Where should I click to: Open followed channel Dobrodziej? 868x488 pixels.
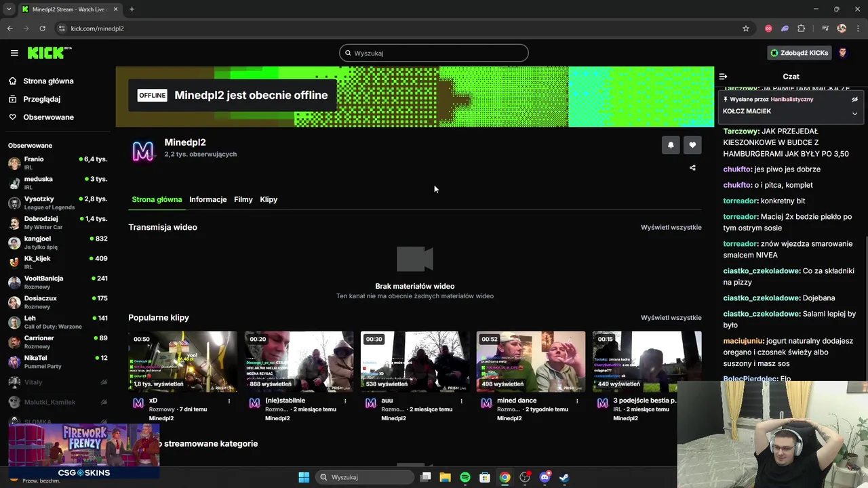coord(58,222)
